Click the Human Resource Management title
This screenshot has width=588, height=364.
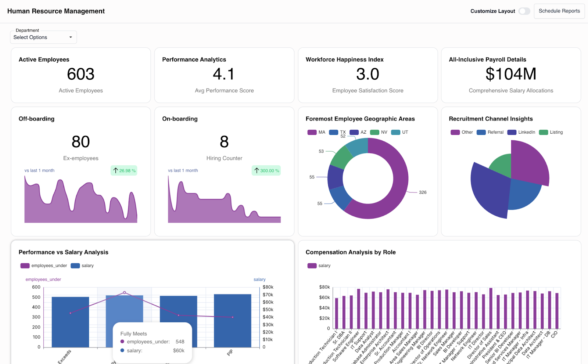[x=56, y=11]
